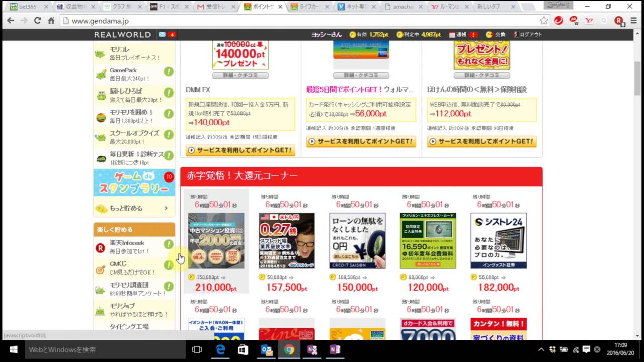This screenshot has width=644, height=362.
Task: Show hidden tray icons chevron
Action: (541, 349)
